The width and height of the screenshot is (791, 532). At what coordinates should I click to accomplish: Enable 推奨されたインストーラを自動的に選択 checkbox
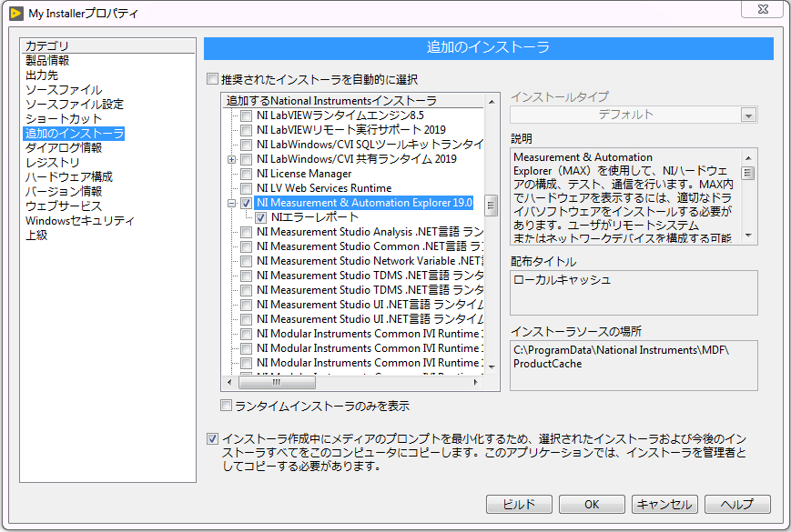tap(212, 79)
